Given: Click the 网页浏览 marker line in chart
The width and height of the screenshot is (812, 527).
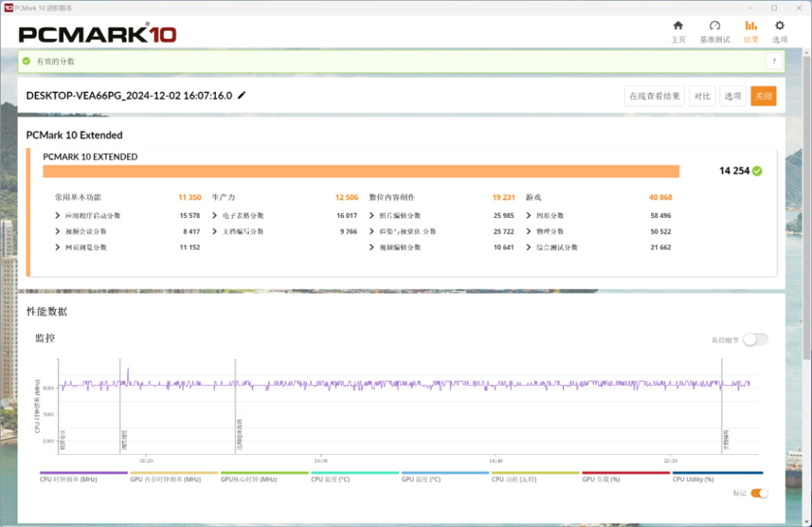Looking at the screenshot, I should (x=120, y=407).
